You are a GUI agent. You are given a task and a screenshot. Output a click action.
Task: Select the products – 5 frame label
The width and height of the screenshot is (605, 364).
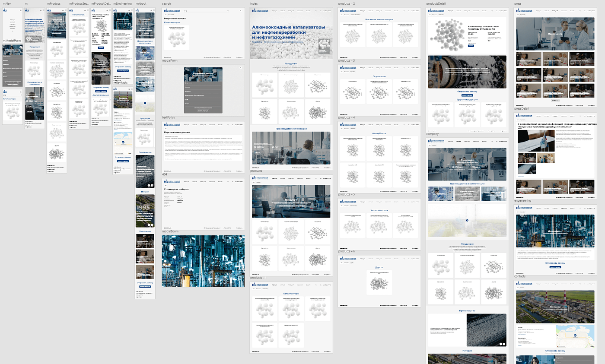[347, 194]
